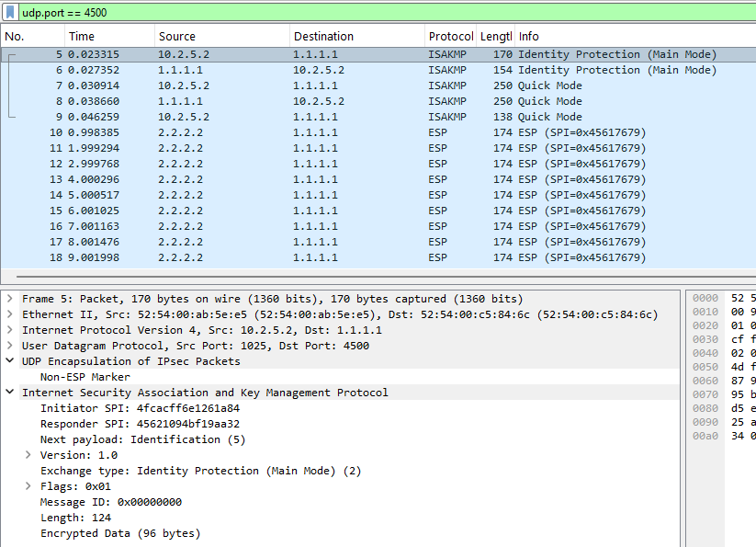Select ESP packet number 18
This screenshot has height=547, width=756.
[367, 257]
